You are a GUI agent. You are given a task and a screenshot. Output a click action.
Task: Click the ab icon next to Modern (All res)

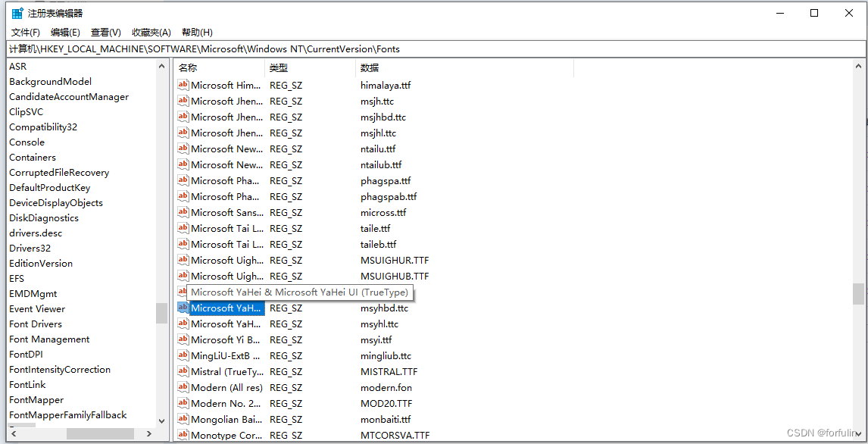click(182, 387)
